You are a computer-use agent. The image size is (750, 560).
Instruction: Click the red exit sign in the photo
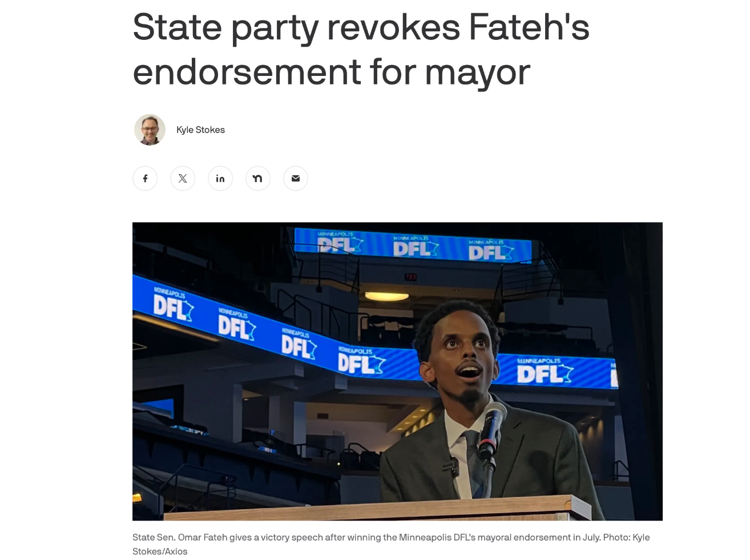click(x=410, y=277)
